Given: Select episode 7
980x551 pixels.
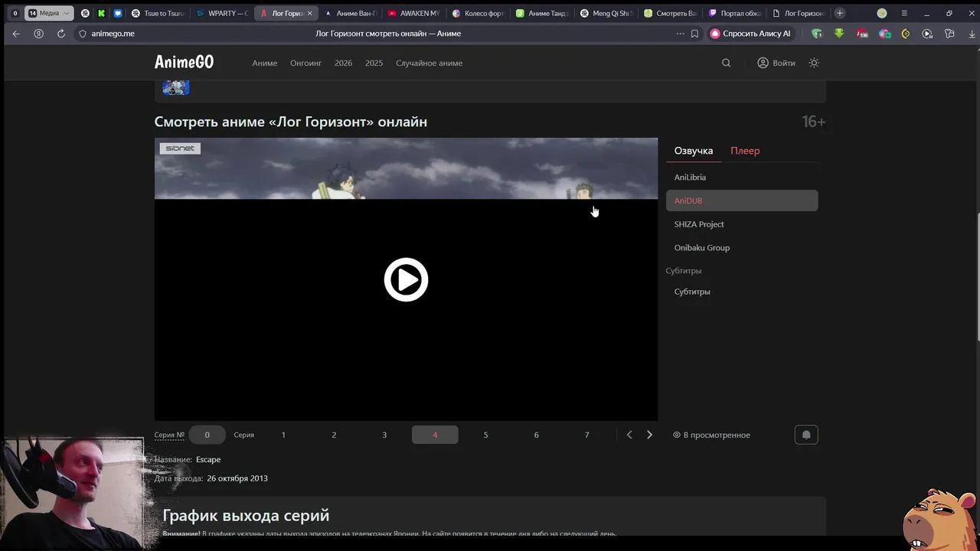Looking at the screenshot, I should point(586,435).
